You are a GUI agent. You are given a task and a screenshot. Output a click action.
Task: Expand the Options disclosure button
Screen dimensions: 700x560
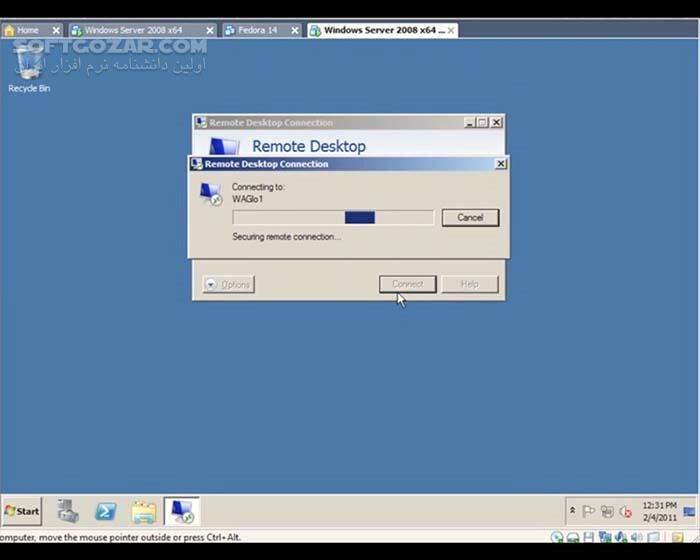pos(228,284)
